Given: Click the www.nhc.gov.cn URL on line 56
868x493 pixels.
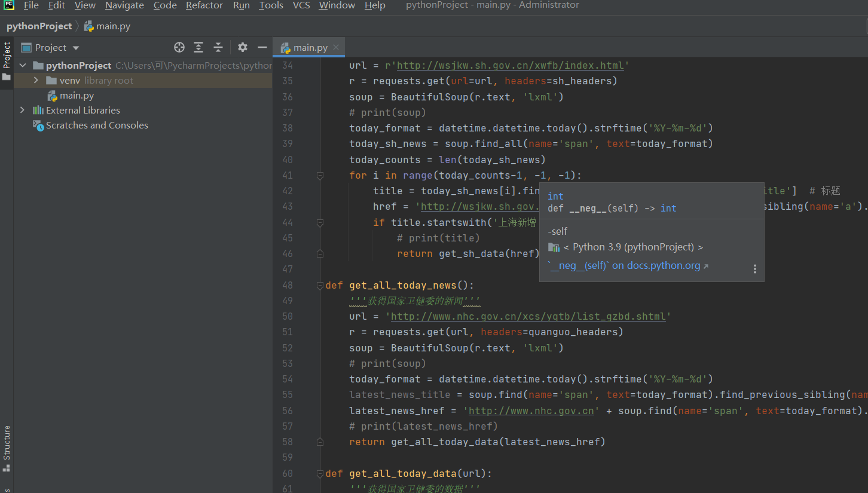Looking at the screenshot, I should [531, 411].
